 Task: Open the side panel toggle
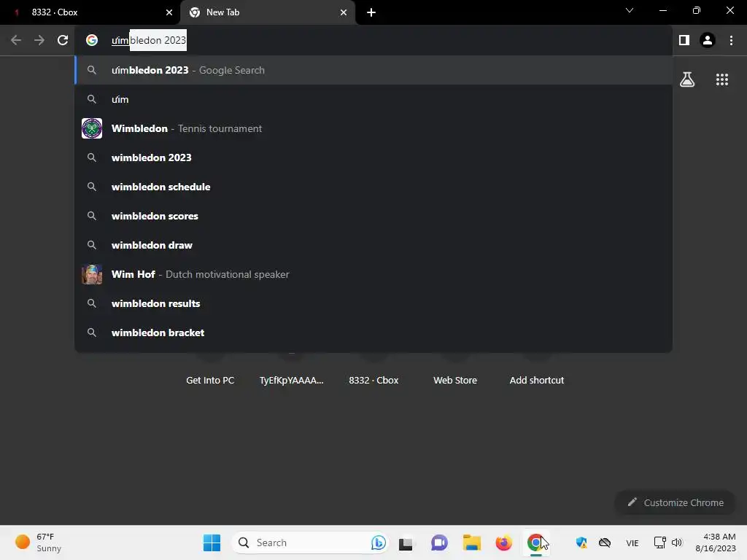pyautogui.click(x=684, y=40)
